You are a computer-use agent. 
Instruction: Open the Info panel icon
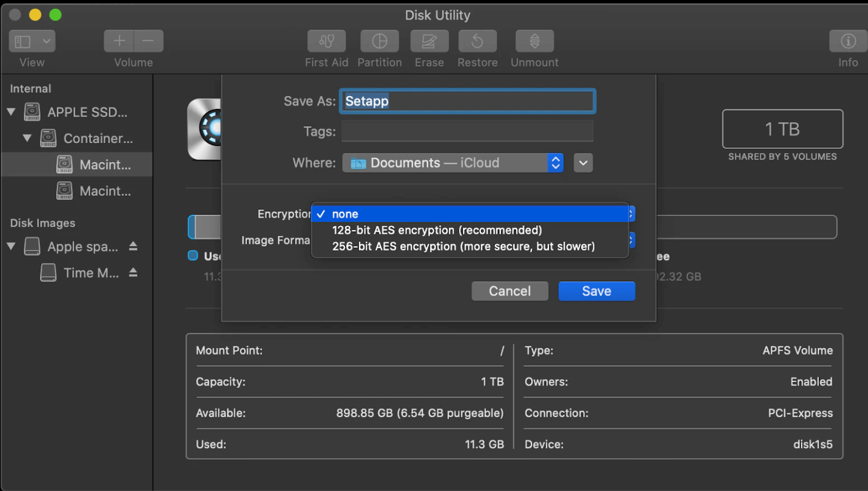(x=848, y=41)
